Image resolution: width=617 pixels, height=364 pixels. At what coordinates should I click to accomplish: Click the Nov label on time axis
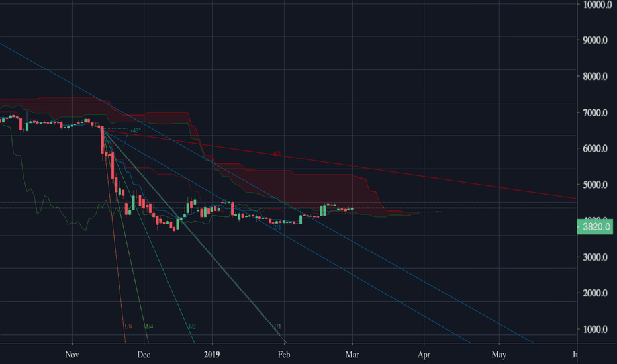pyautogui.click(x=72, y=355)
